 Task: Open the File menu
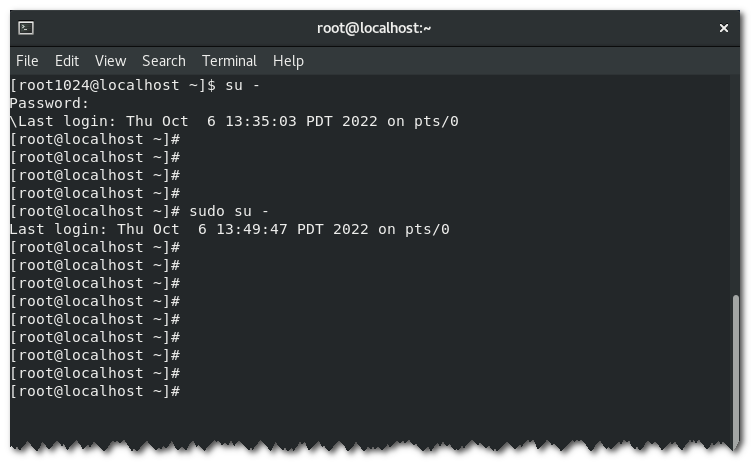tap(27, 61)
